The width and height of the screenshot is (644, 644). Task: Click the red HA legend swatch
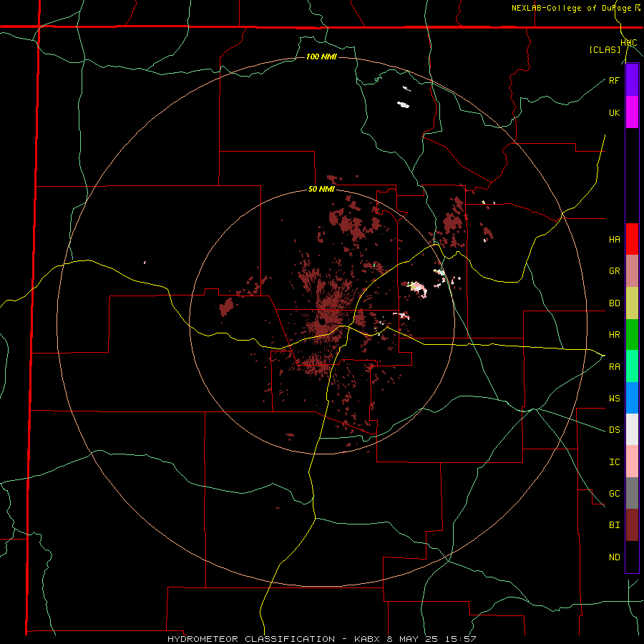632,239
